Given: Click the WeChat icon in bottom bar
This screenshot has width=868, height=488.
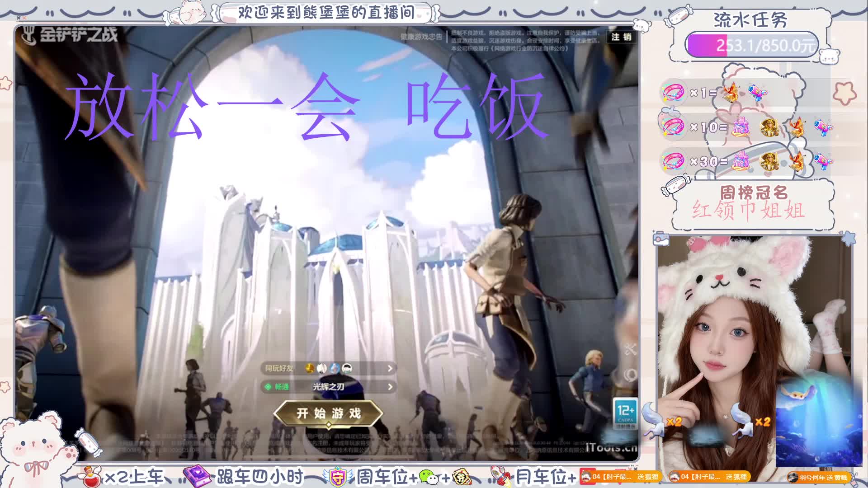Looking at the screenshot, I should pyautogui.click(x=428, y=477).
